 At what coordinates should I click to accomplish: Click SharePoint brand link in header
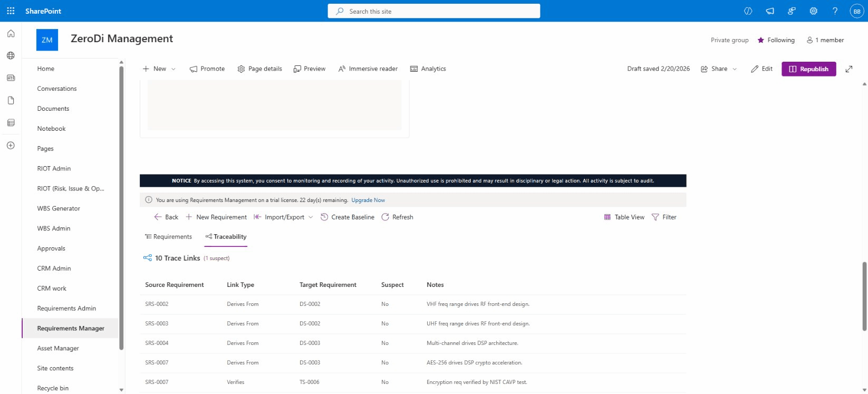tap(43, 11)
